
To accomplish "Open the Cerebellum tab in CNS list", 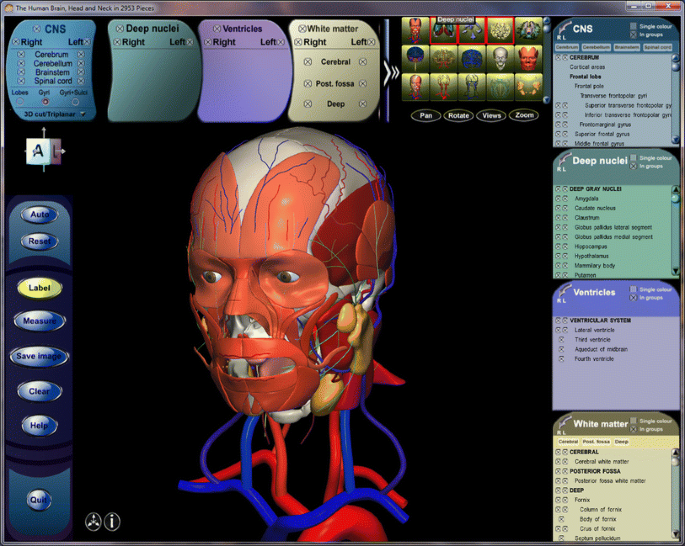I will [596, 47].
